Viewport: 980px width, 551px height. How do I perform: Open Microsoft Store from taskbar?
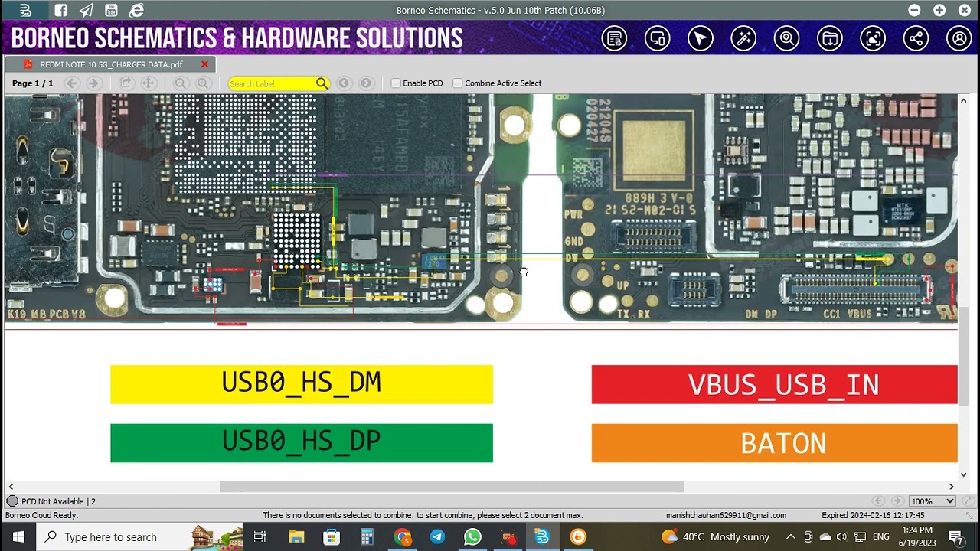[x=332, y=537]
